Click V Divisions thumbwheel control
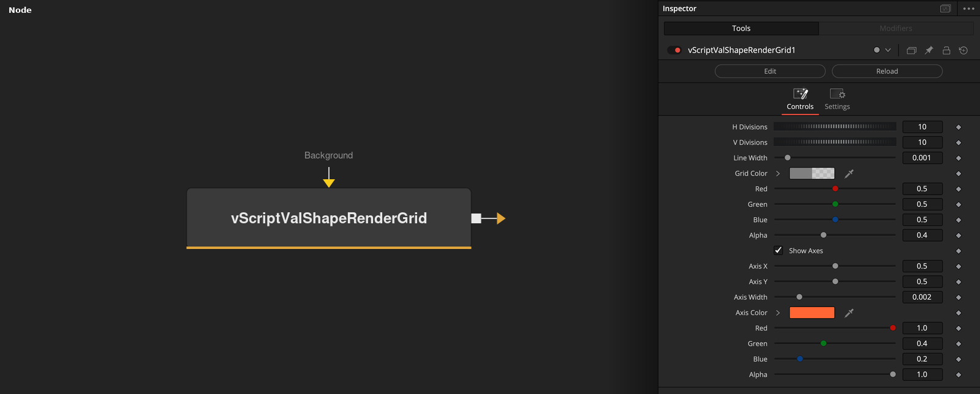The height and width of the screenshot is (394, 980). tap(835, 142)
